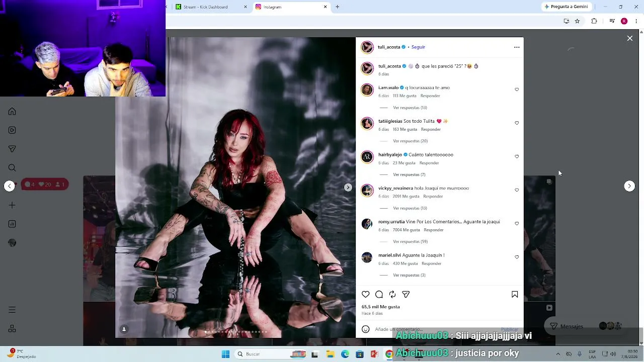Open Reels from the Instagram sidebar

(12, 130)
